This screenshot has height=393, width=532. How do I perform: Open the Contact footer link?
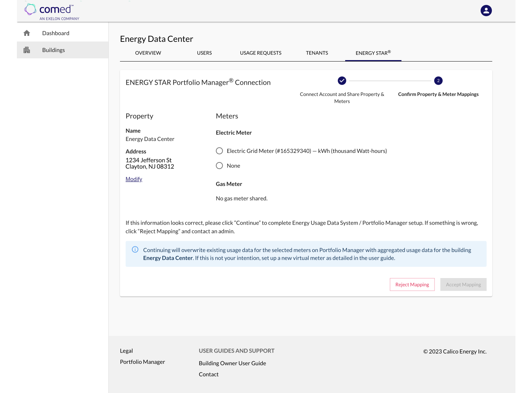(x=209, y=374)
